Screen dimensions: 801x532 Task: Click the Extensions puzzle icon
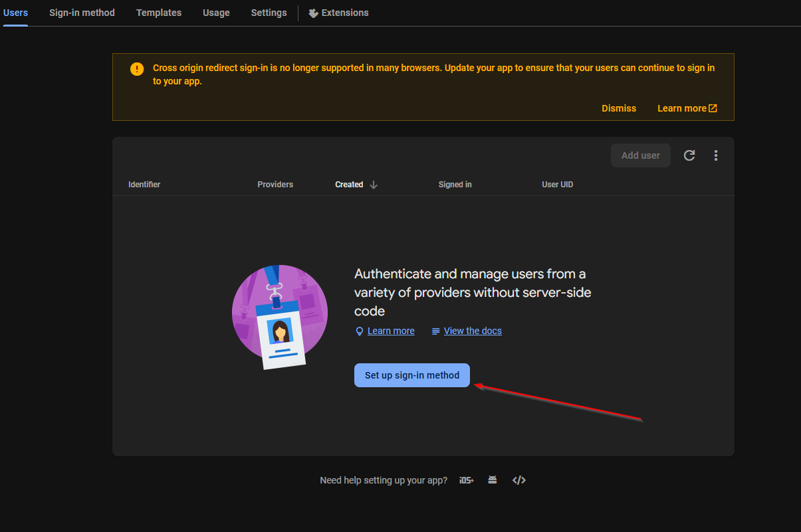pos(313,12)
